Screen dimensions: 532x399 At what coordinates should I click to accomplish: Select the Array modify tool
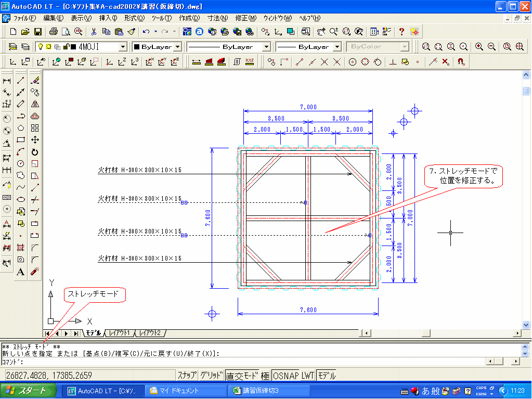tap(35, 128)
